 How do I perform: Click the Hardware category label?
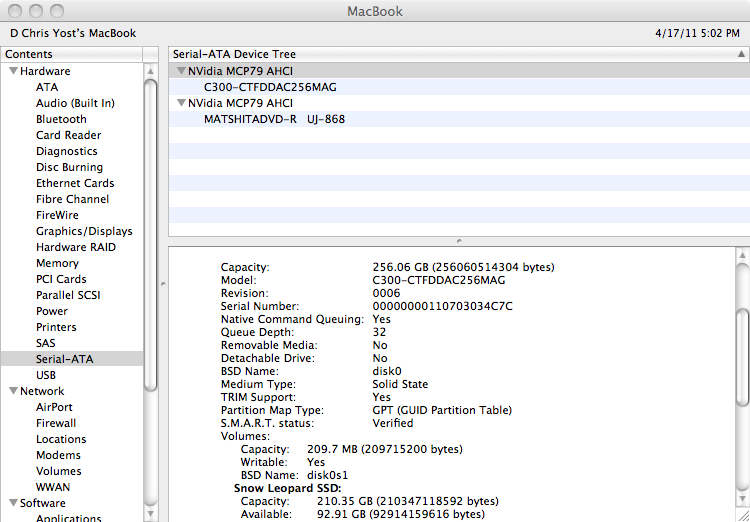click(x=45, y=71)
